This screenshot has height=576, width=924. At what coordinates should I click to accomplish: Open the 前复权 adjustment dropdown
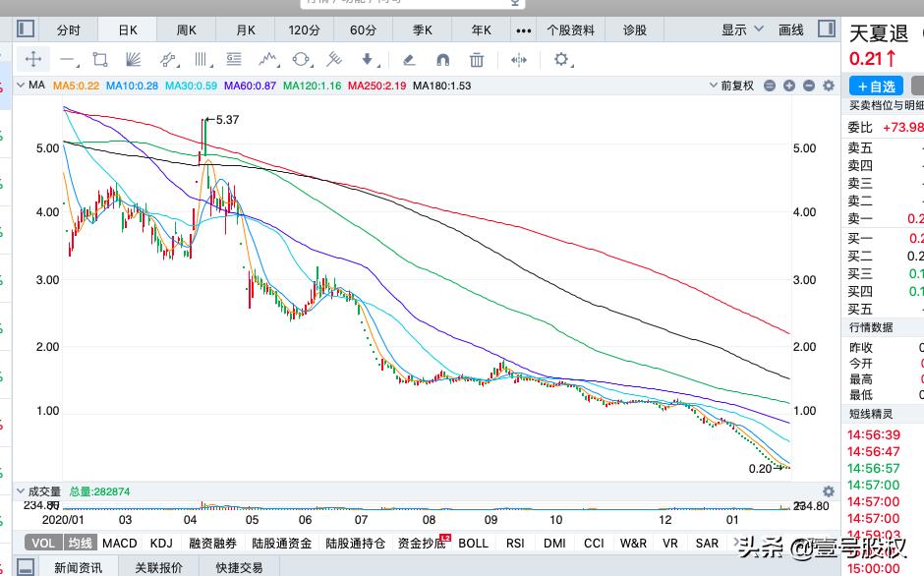coord(737,86)
